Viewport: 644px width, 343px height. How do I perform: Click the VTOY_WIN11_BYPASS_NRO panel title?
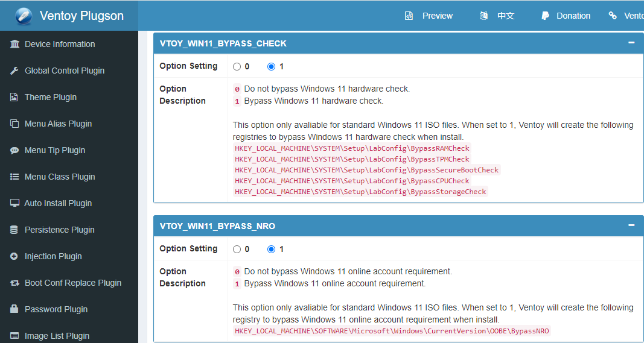click(217, 226)
